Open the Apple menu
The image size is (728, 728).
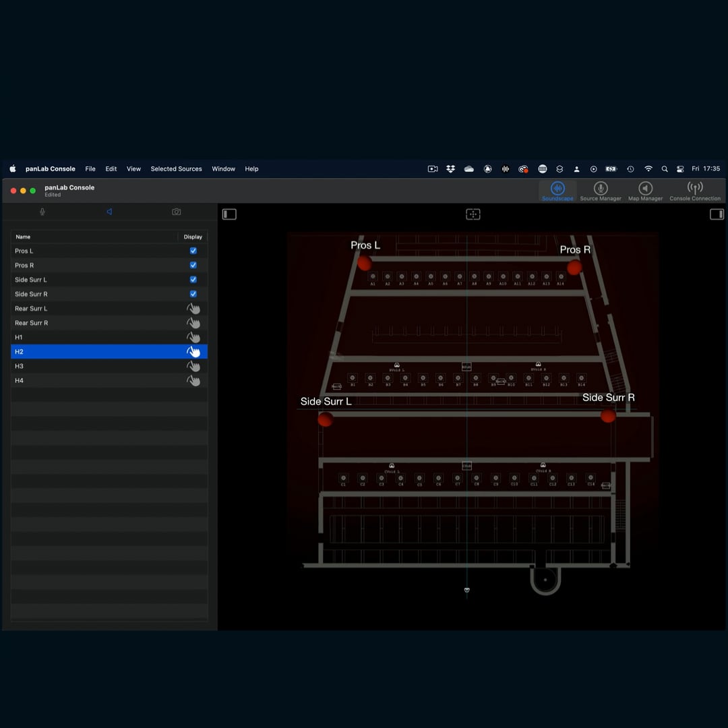[x=13, y=169]
